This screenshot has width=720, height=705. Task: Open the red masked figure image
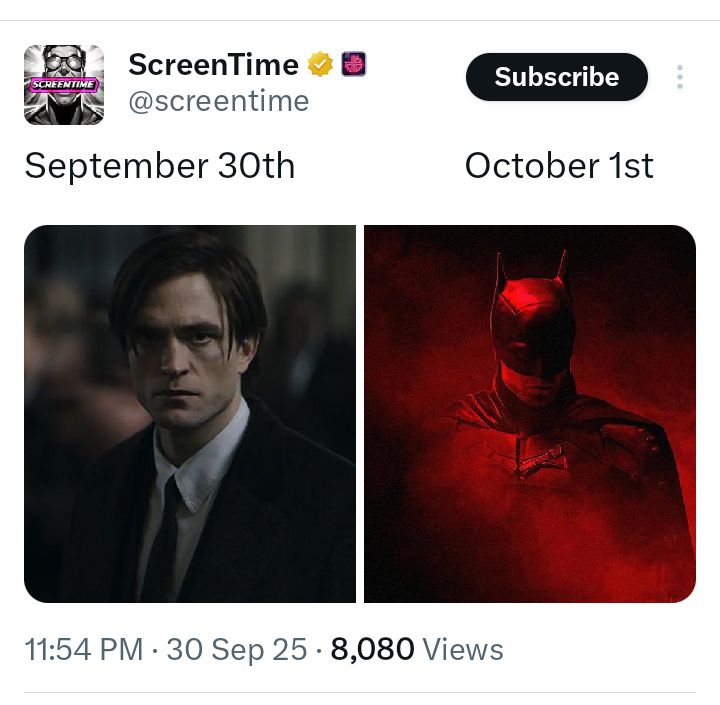pyautogui.click(x=530, y=414)
